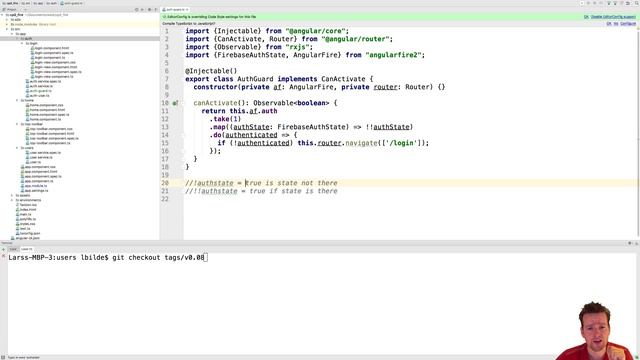Viewport: 640px width, 360px height.
Task: Collapse the app folder arrow
Action: point(12,34)
